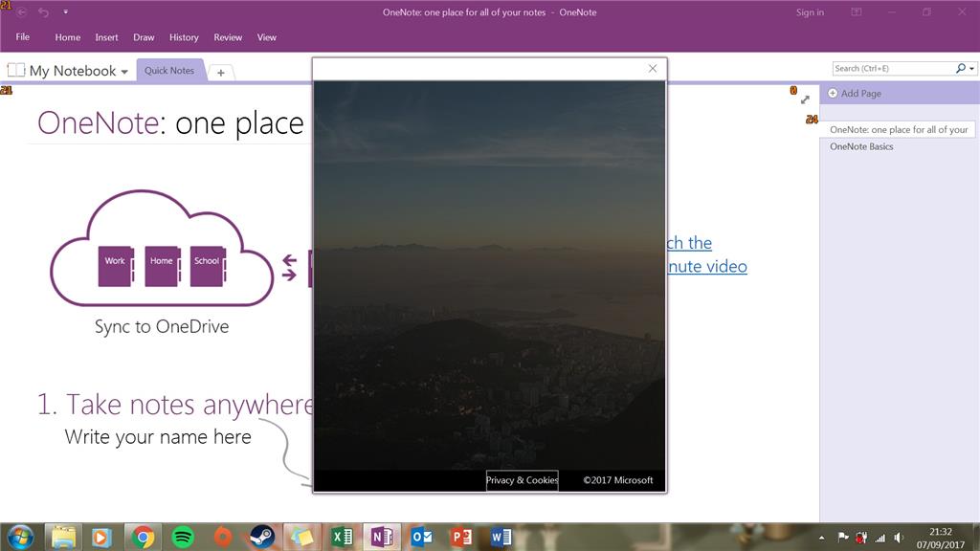The image size is (980, 551).
Task: Click the notebook icon beside My Notebook
Action: 16,70
